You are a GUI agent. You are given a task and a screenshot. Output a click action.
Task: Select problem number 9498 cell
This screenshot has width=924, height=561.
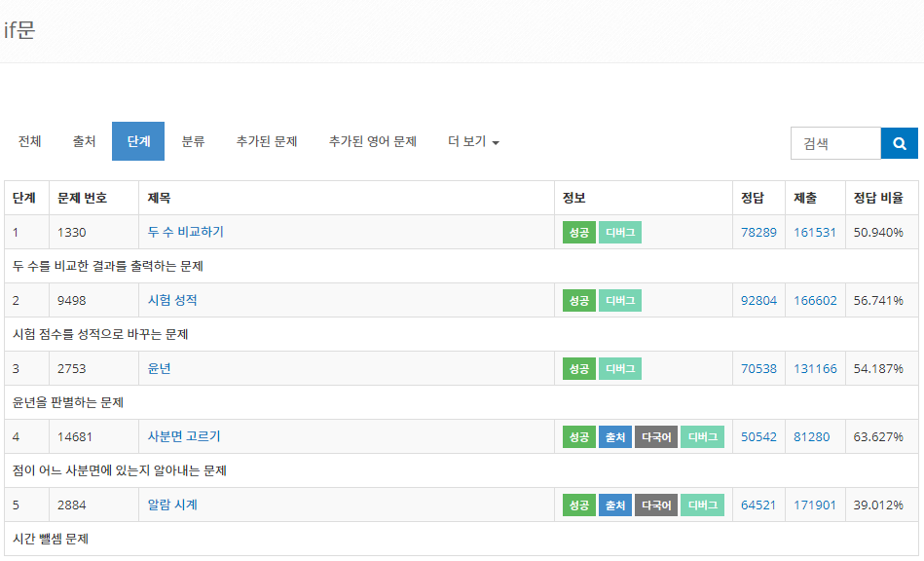pyautogui.click(x=93, y=301)
